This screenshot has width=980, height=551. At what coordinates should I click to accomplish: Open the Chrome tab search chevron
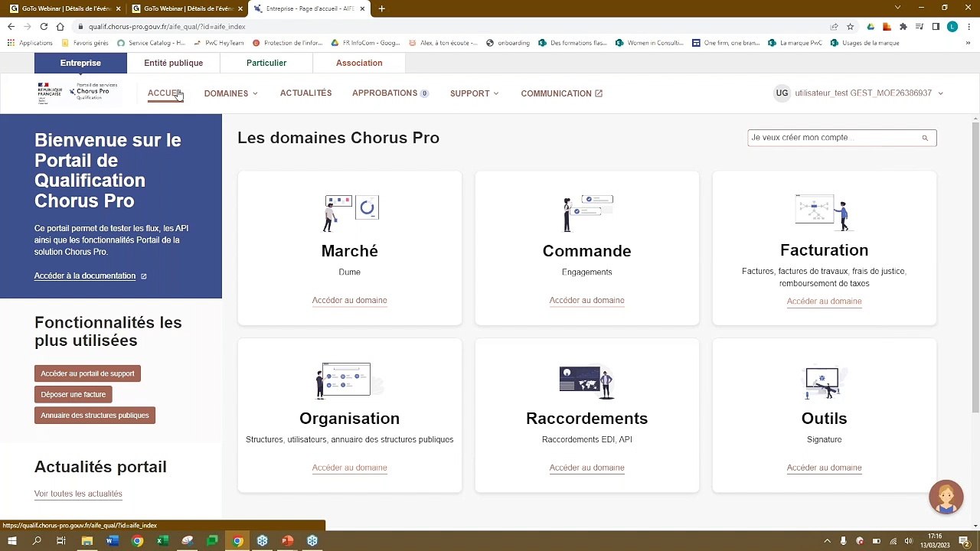click(x=897, y=8)
